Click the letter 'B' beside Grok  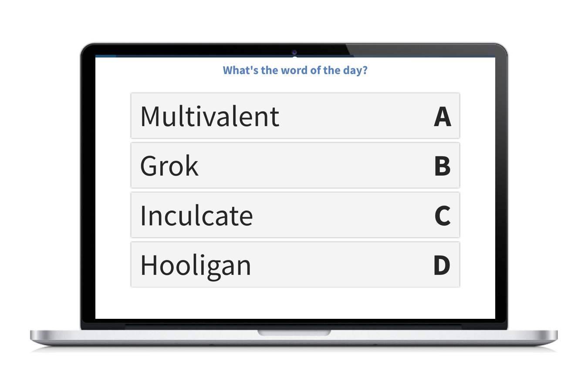pyautogui.click(x=443, y=166)
